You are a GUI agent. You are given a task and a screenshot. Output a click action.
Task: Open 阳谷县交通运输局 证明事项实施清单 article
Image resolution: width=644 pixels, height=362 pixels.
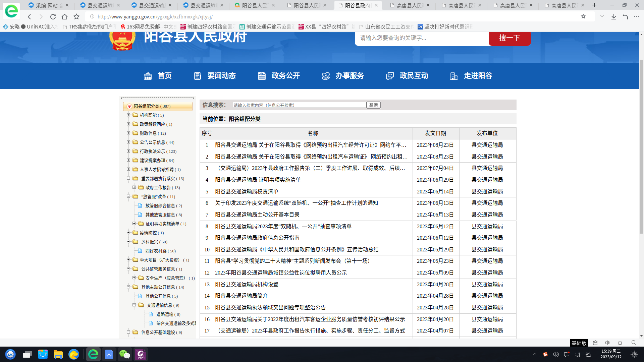click(x=258, y=180)
